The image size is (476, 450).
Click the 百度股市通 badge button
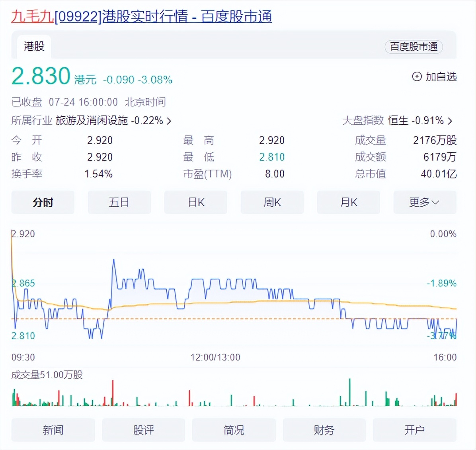[x=414, y=47]
